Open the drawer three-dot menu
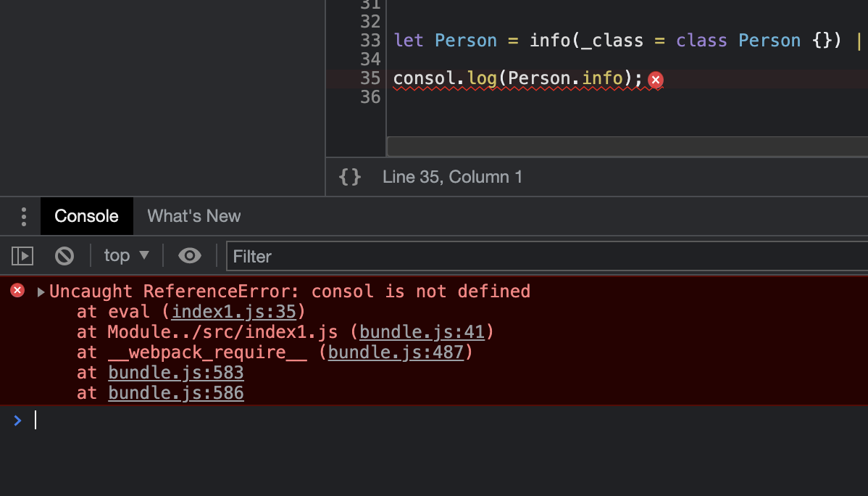Image resolution: width=868 pixels, height=496 pixels. click(23, 217)
